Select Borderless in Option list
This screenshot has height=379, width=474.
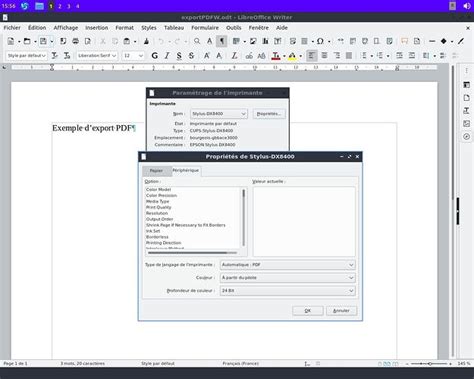click(157, 237)
